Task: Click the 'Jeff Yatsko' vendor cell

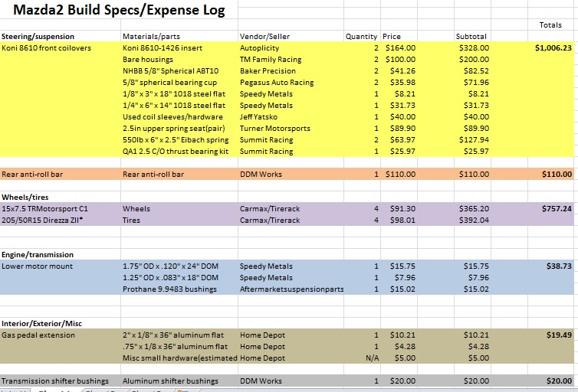Action: 291,116
